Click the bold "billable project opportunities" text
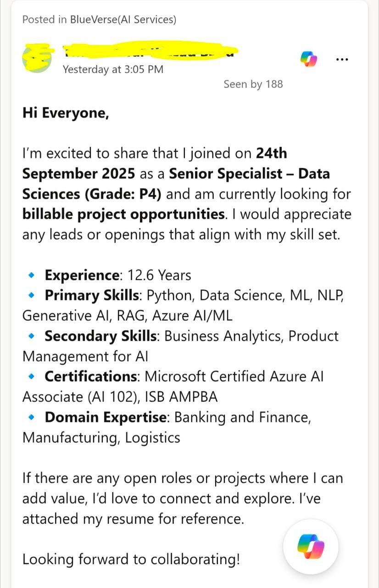379x588 pixels. click(x=123, y=215)
